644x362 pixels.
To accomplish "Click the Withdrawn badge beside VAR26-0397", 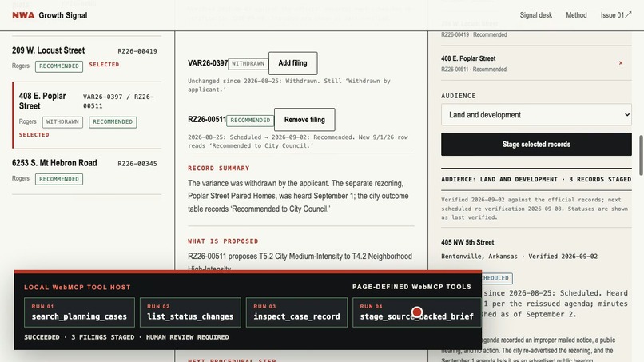I will (248, 64).
